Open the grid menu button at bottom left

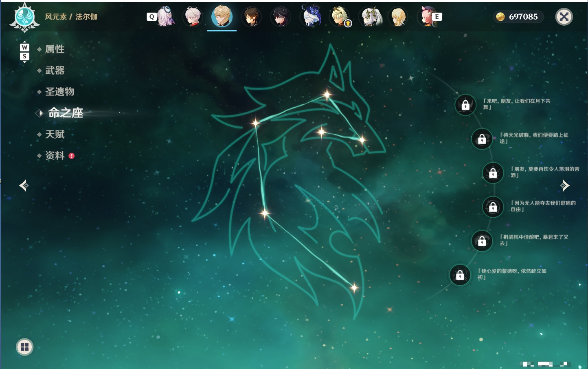click(x=24, y=347)
